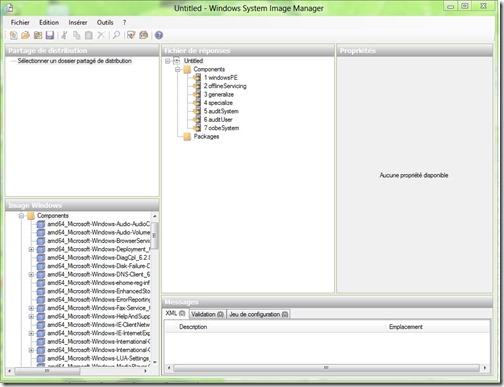Screen dimensions: 504x387
Task: Click the Copy toolbar icon
Action: [x=77, y=35]
